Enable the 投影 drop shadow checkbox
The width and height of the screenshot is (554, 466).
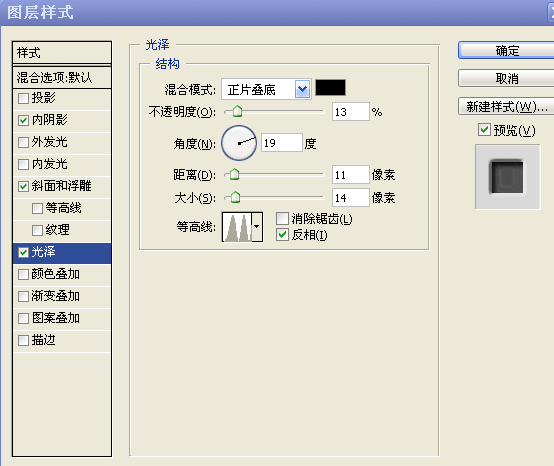click(x=23, y=98)
